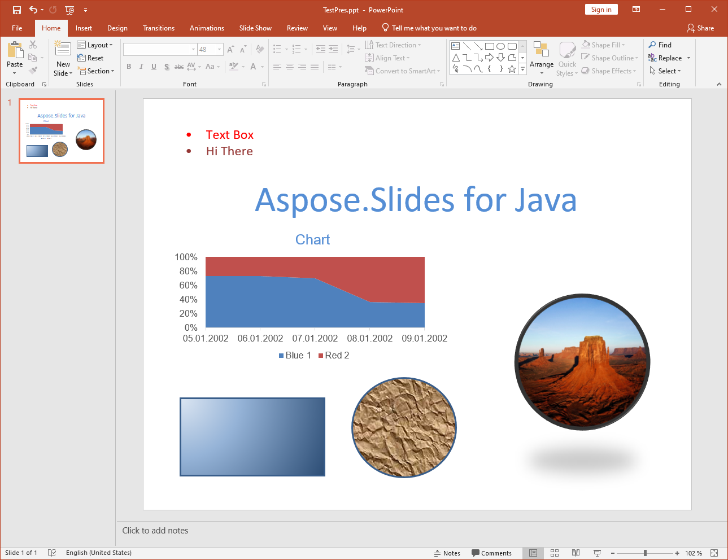Switch to Slide Sorter view icon

point(555,553)
